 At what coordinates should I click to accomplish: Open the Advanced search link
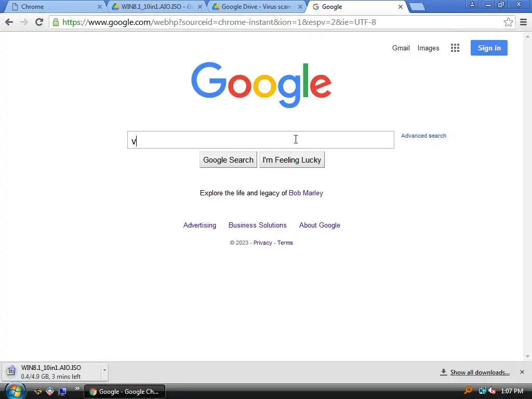click(x=423, y=136)
